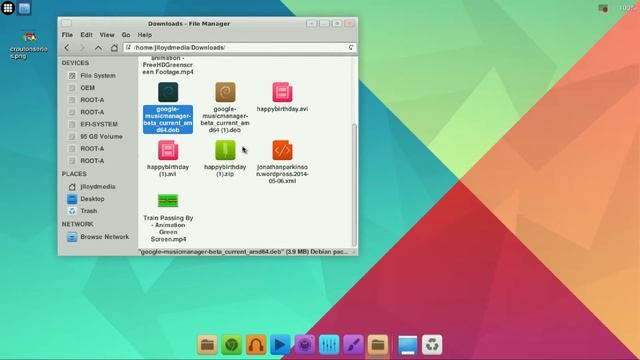Select the happybirthday (1).avi file
The height and width of the screenshot is (360, 640).
(x=168, y=158)
